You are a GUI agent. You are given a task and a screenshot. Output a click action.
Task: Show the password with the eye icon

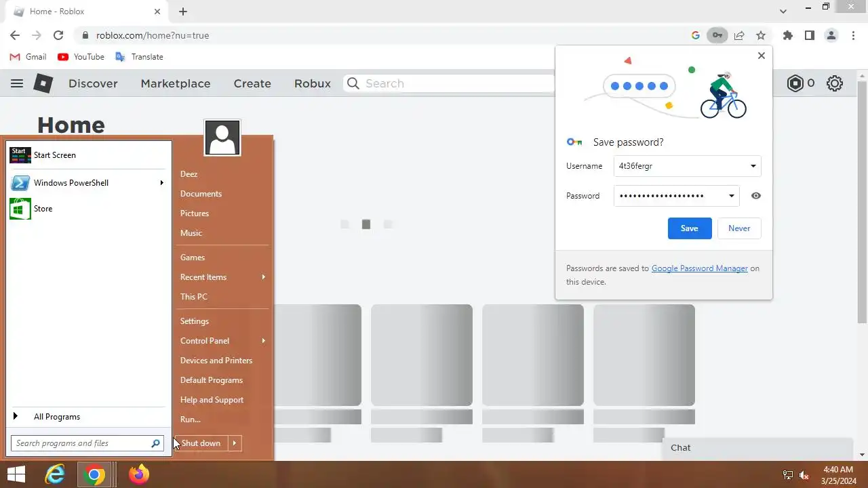pyautogui.click(x=756, y=196)
